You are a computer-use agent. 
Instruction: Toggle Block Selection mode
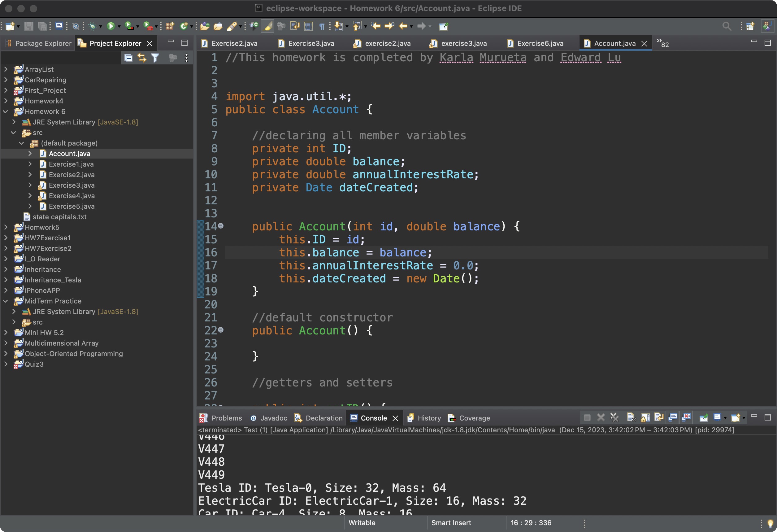click(x=308, y=26)
